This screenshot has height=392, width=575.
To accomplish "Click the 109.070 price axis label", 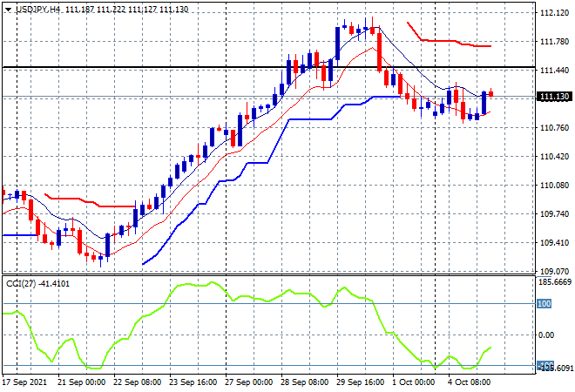I will tap(554, 272).
